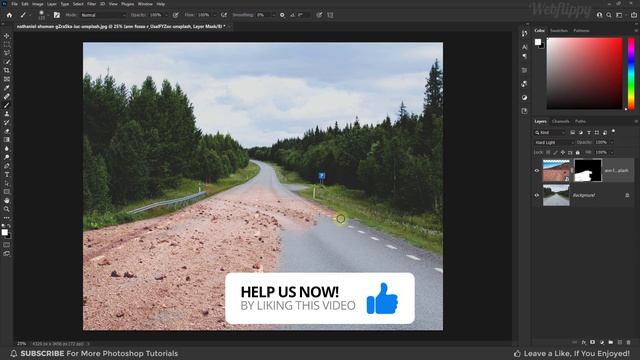Select the Dodge tool

7,157
